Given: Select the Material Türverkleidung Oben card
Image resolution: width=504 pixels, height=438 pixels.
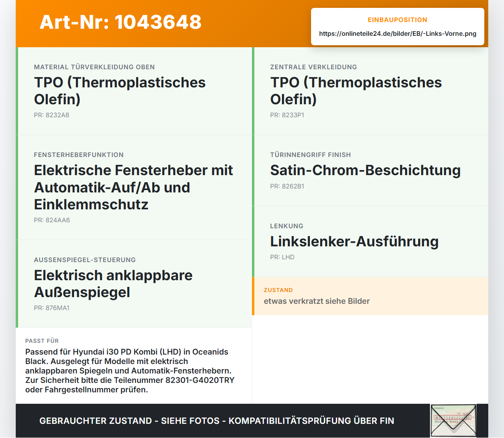Looking at the screenshot, I should (x=134, y=91).
